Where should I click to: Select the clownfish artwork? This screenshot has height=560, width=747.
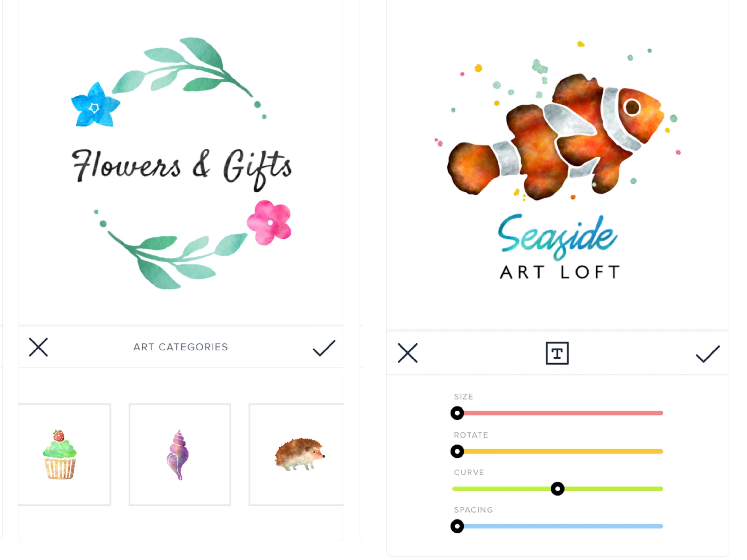(x=556, y=137)
